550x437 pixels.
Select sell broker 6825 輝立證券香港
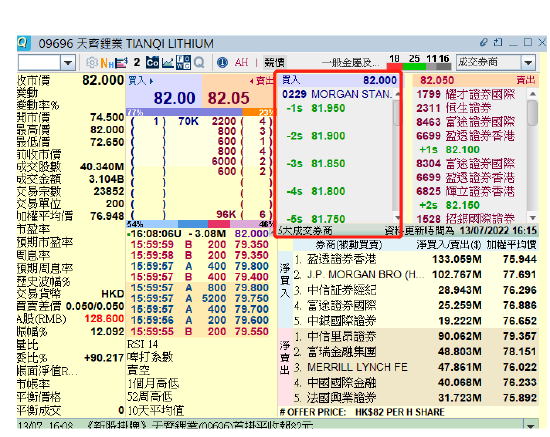pyautogui.click(x=466, y=191)
